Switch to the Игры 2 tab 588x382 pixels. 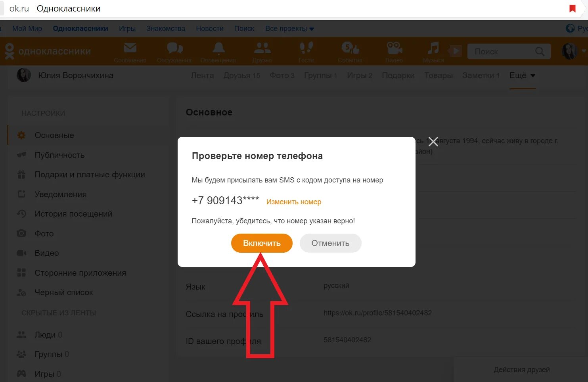click(x=360, y=75)
